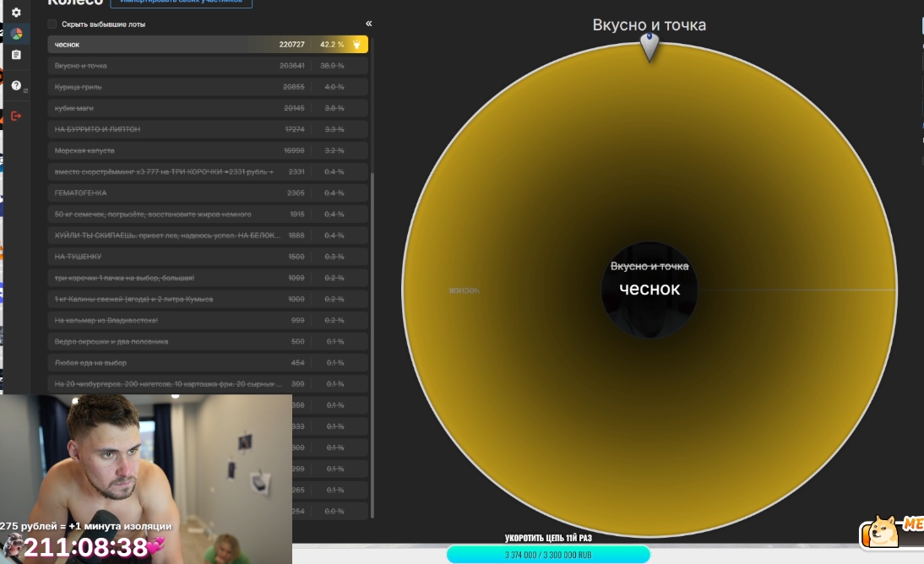The width and height of the screenshot is (924, 564).
Task: Click the 'Вкусно и точка' heading above wheel
Action: [x=649, y=24]
